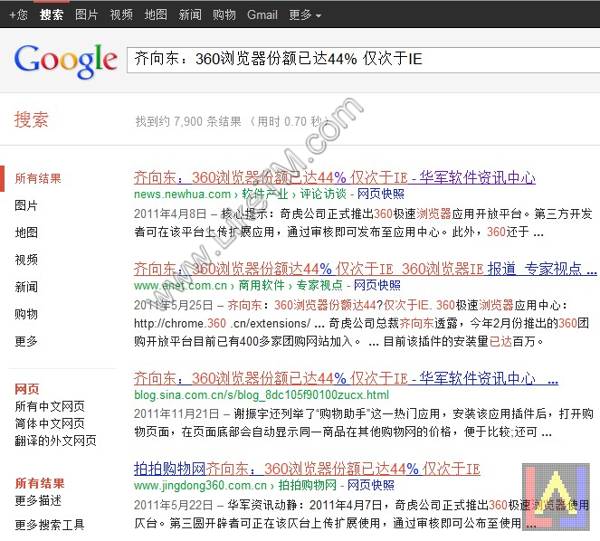600x541 pixels.
Task: Filter by 翻译的外文网页
Action: click(55, 441)
